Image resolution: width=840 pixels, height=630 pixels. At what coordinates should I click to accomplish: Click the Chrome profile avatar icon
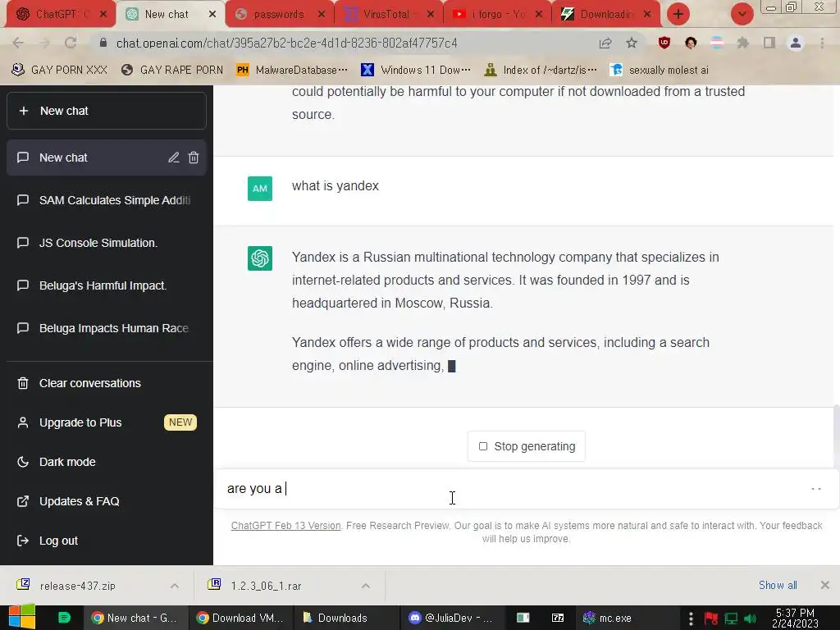pos(796,43)
